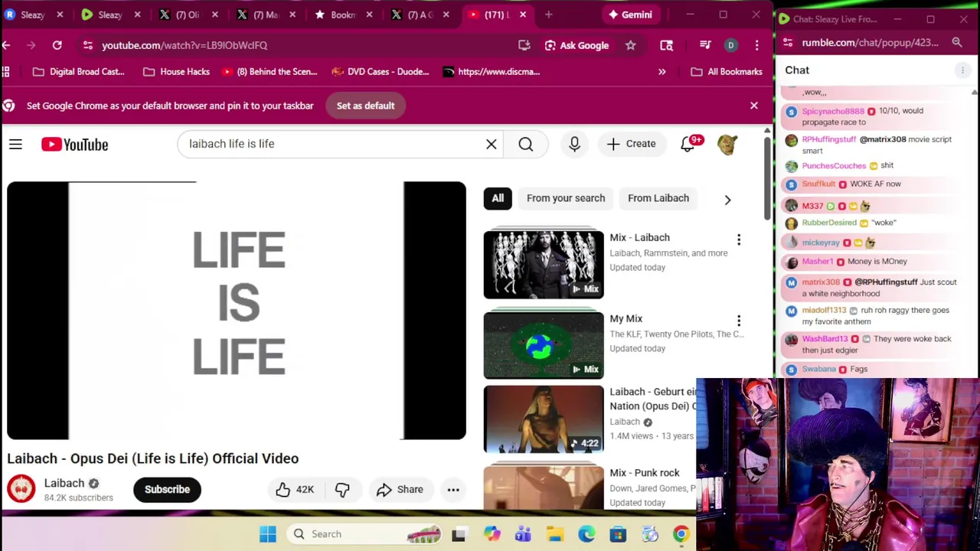Open the YouTube hamburger guide menu
The height and width of the screenshot is (551, 980).
(15, 144)
